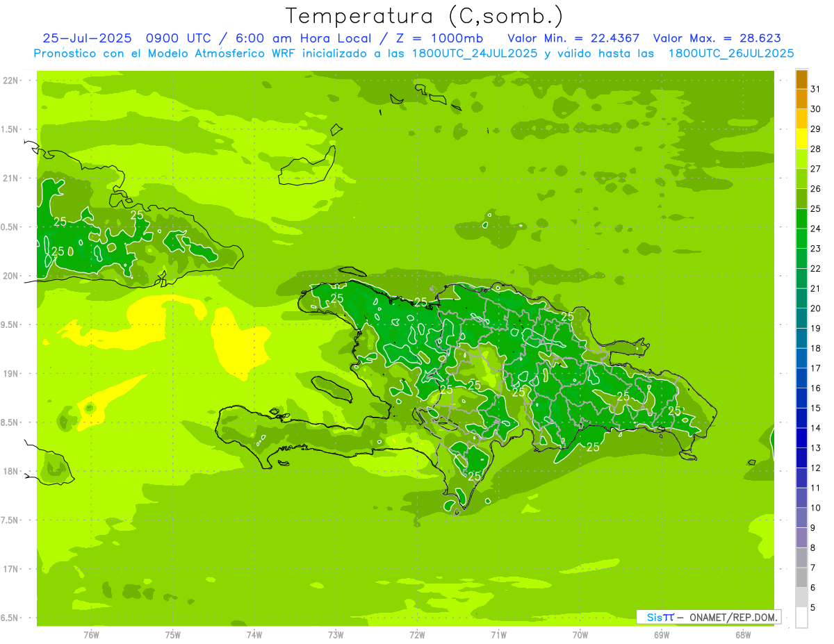
Task: Click the "18N" latitude label
Action: [x=10, y=472]
